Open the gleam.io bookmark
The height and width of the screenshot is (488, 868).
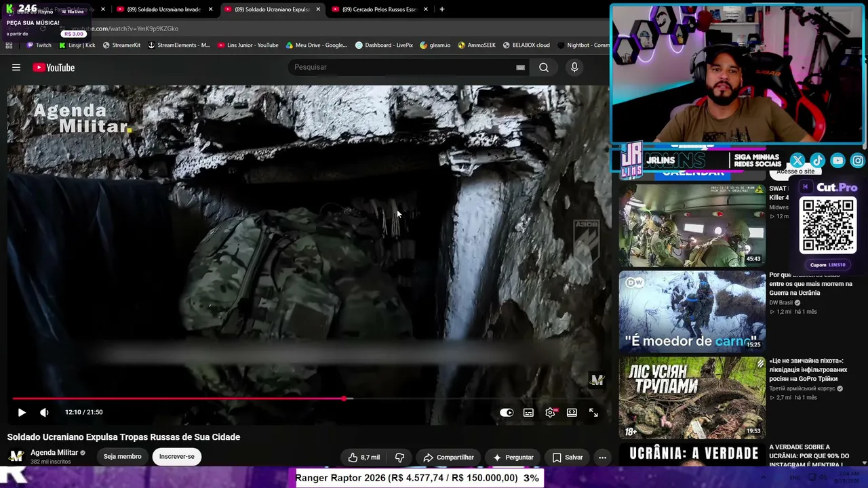point(435,45)
